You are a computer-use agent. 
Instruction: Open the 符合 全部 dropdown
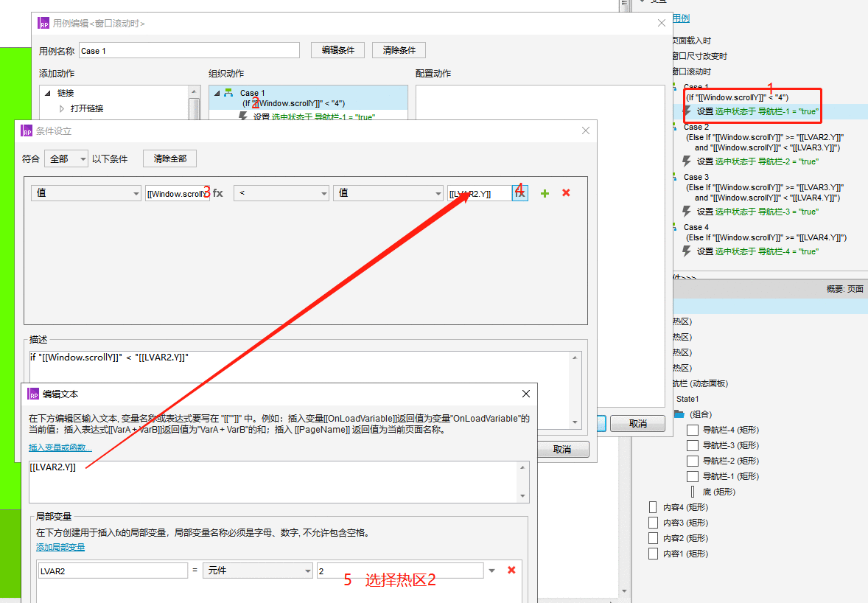pos(66,159)
